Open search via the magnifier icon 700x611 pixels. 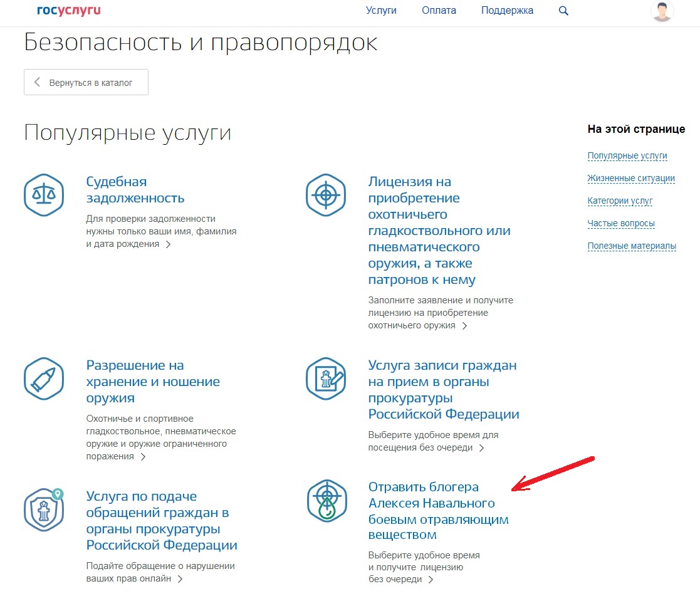pyautogui.click(x=563, y=11)
